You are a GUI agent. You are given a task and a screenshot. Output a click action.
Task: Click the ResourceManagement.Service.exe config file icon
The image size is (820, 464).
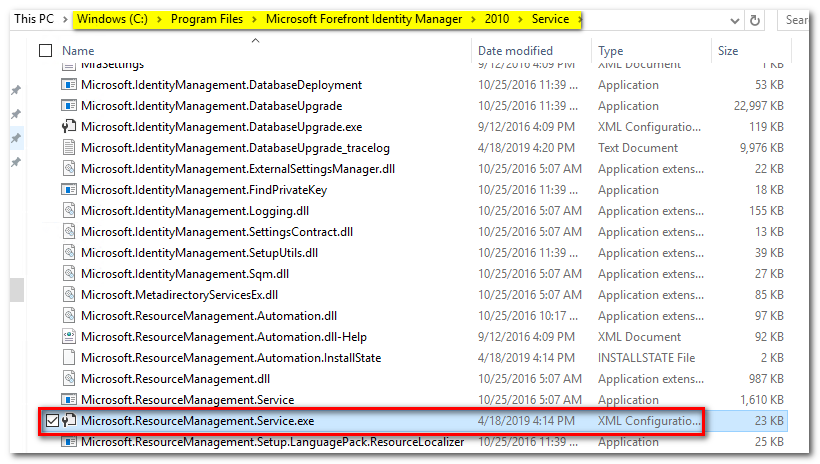coord(69,421)
